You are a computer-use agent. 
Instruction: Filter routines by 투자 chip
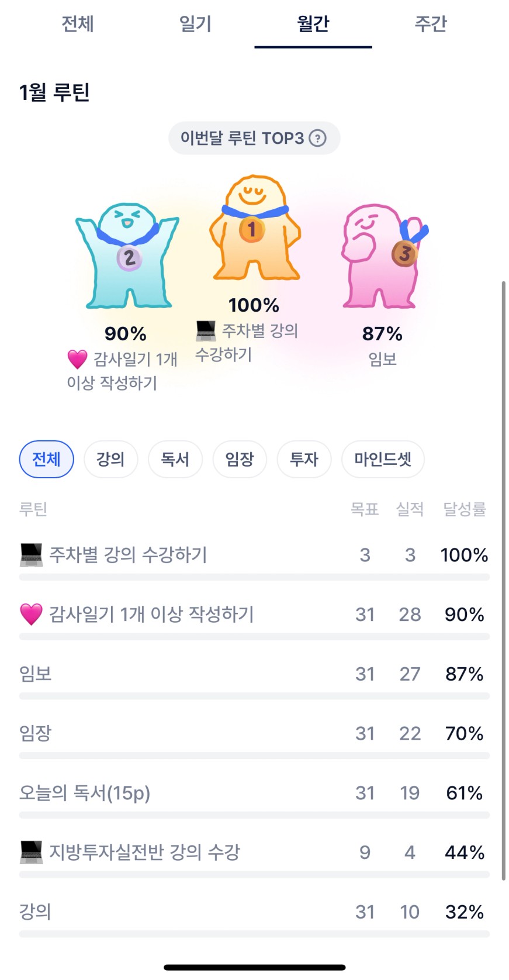tap(304, 459)
